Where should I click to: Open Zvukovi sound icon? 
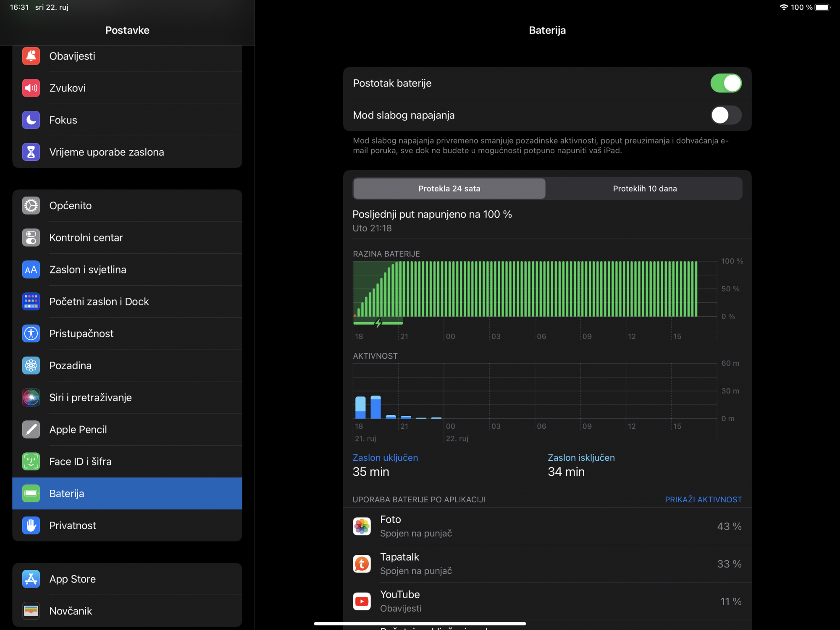coord(31,88)
